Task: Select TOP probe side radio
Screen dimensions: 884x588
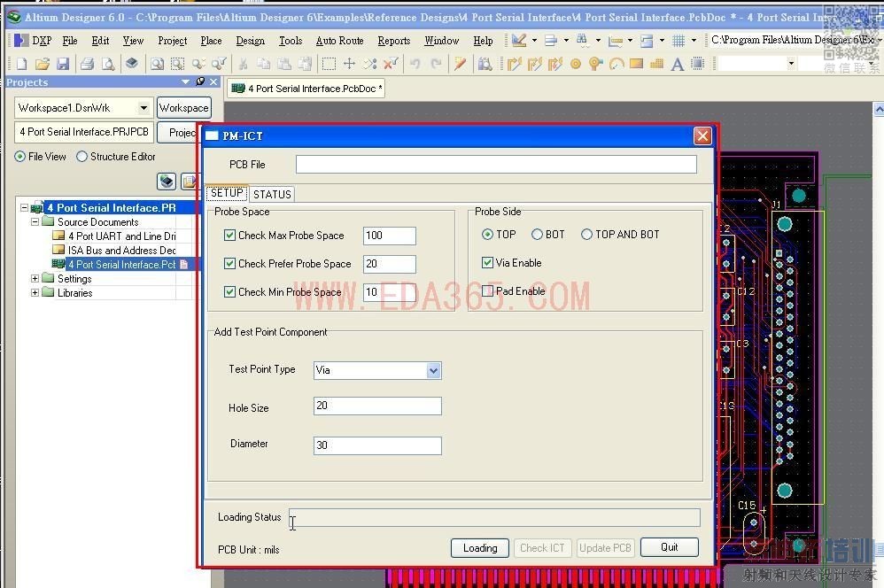Action: pyautogui.click(x=488, y=234)
